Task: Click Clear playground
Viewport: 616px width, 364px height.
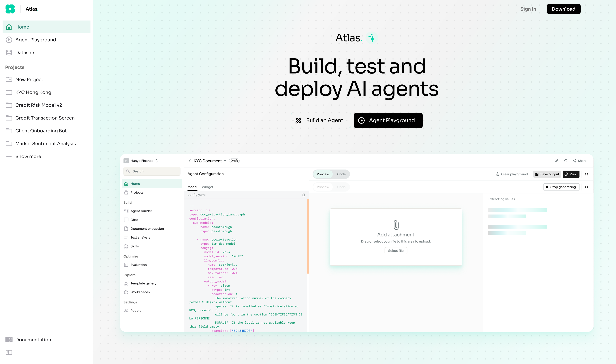Action: 512,174
